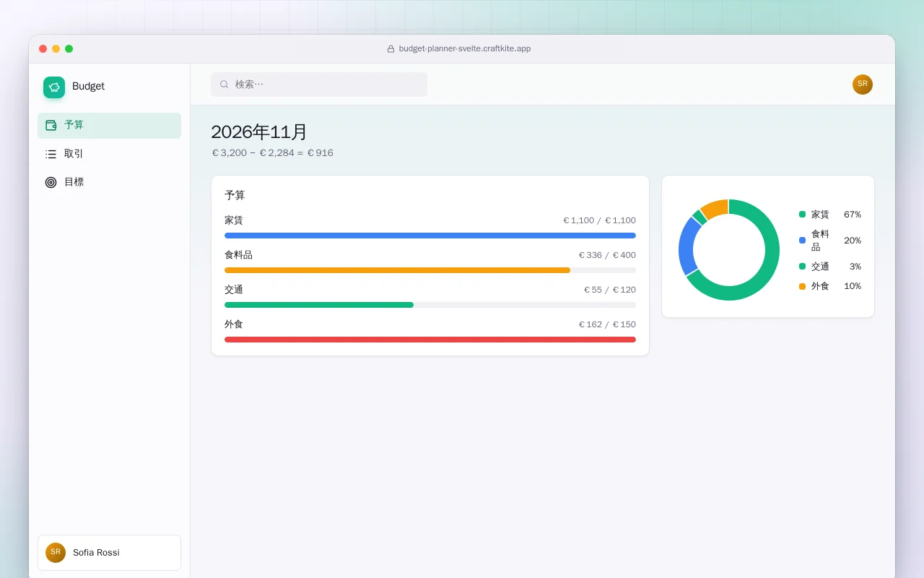
Task: Click the green 交通 progress bar
Action: point(319,305)
